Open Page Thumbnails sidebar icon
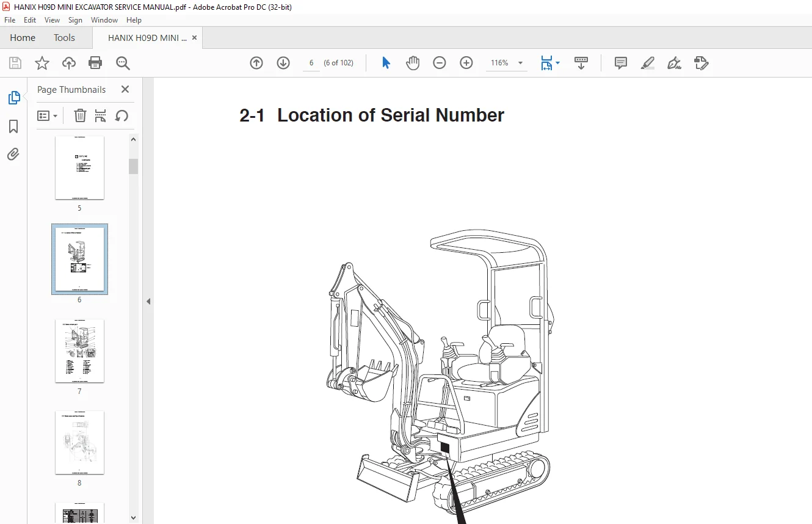 pos(13,98)
